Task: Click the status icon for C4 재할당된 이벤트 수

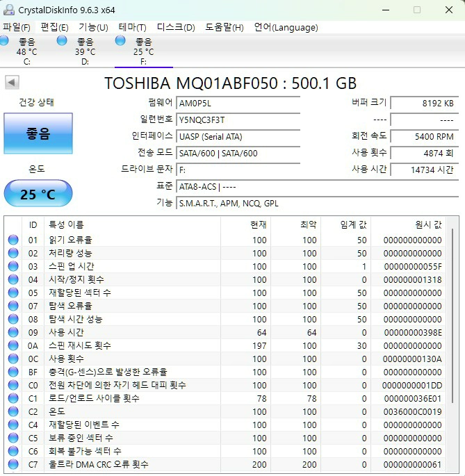Action: 13,425
